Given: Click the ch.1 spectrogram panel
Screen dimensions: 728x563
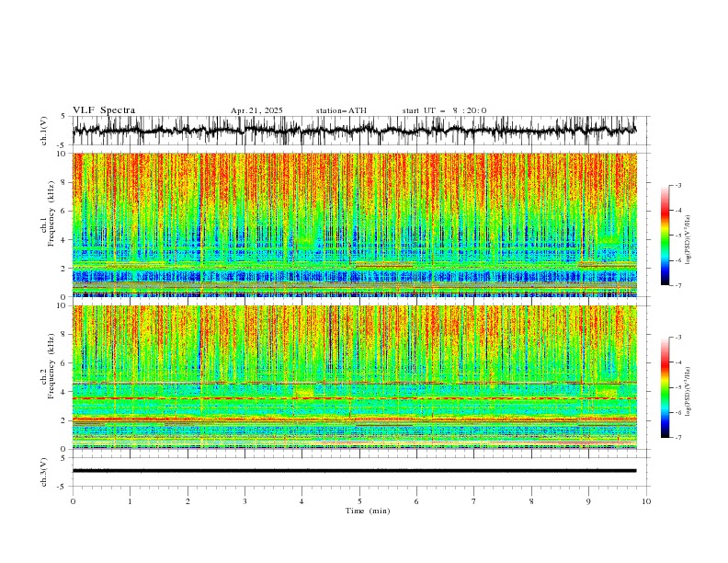Looking at the screenshot, I should (355, 224).
